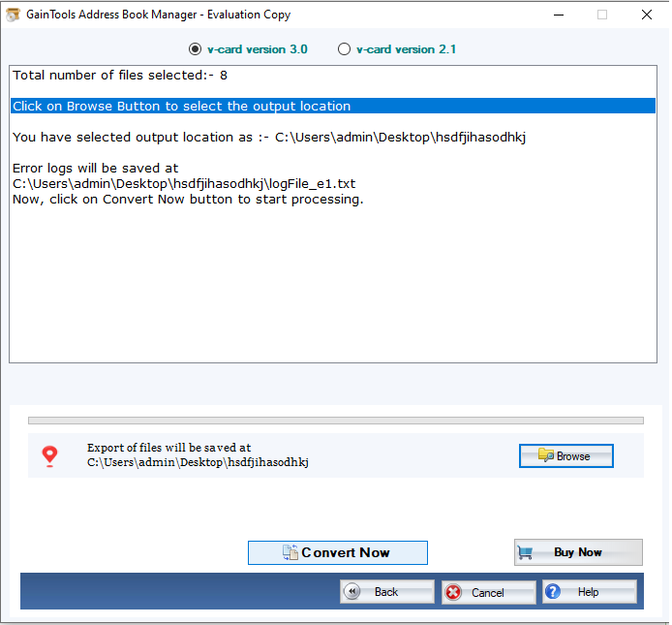Minimize the Address Book Manager window
Viewport: 672px width, 625px height.
pos(559,15)
